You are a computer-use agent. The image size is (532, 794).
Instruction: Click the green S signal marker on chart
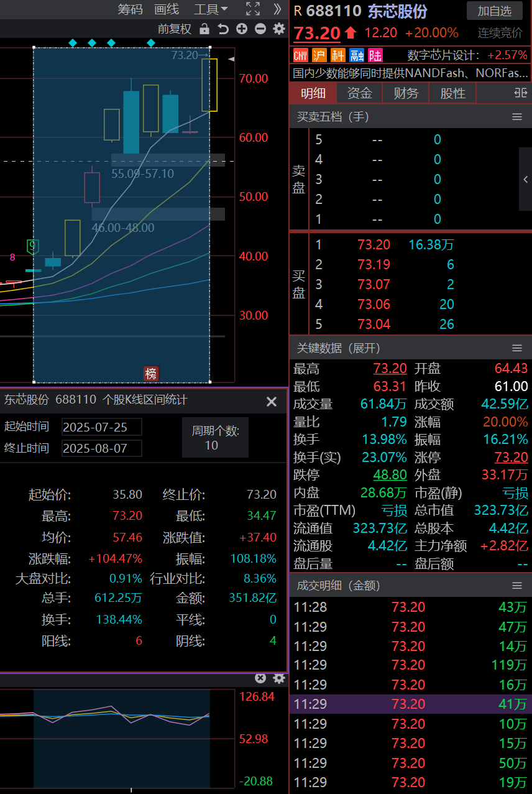tap(33, 246)
